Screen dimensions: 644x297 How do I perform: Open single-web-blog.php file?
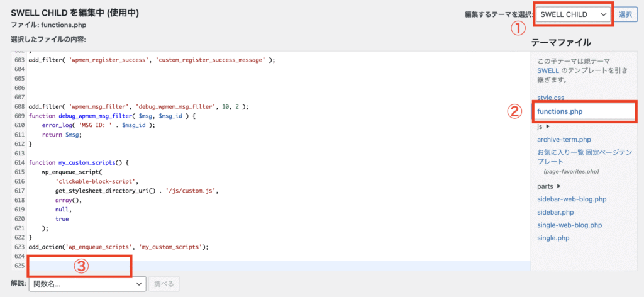(569, 225)
